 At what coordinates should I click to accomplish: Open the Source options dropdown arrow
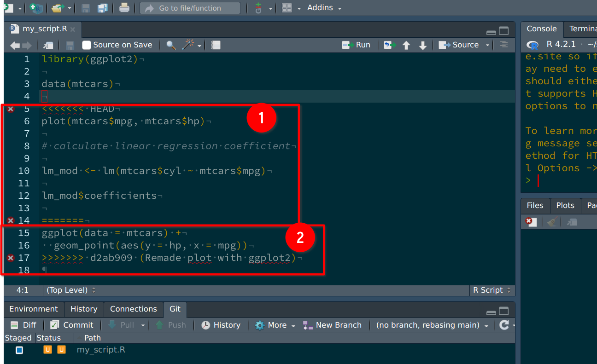coord(487,45)
